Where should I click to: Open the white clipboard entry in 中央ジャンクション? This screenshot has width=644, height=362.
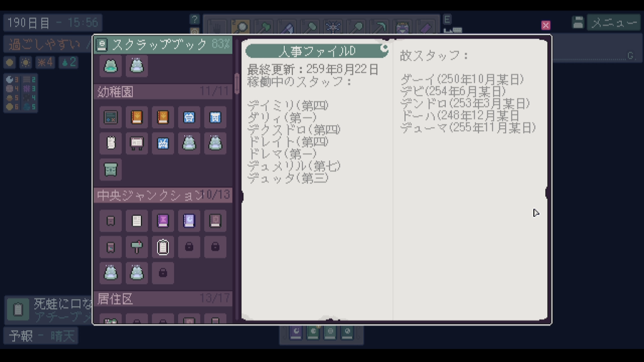pyautogui.click(x=163, y=247)
